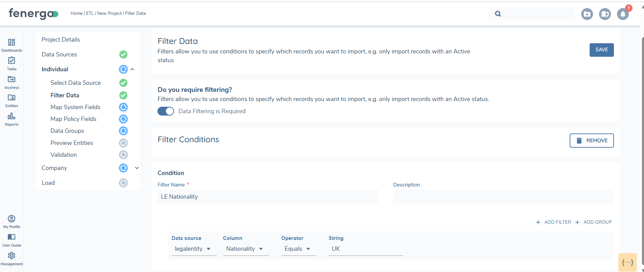The image size is (644, 272).
Task: Click the SAVE button
Action: (x=601, y=50)
